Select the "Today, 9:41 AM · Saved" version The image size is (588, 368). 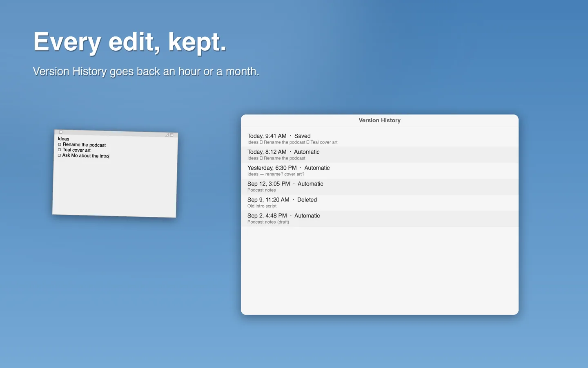coord(380,139)
